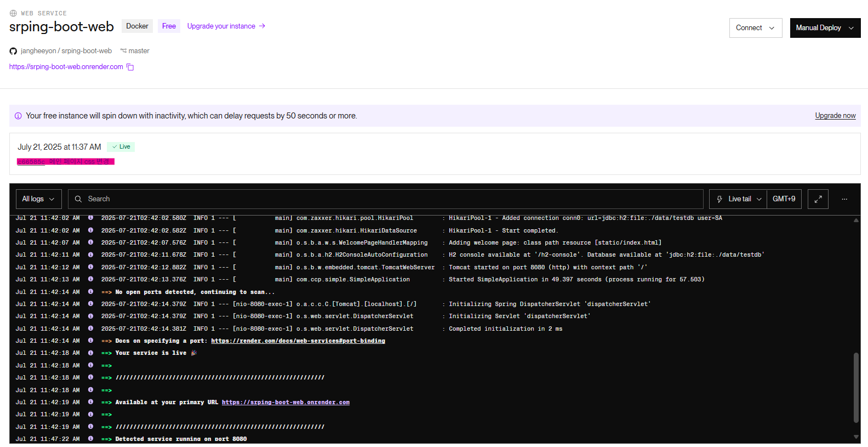Open the Manual Deploy dropdown
This screenshot has width=868, height=447.
pos(825,28)
